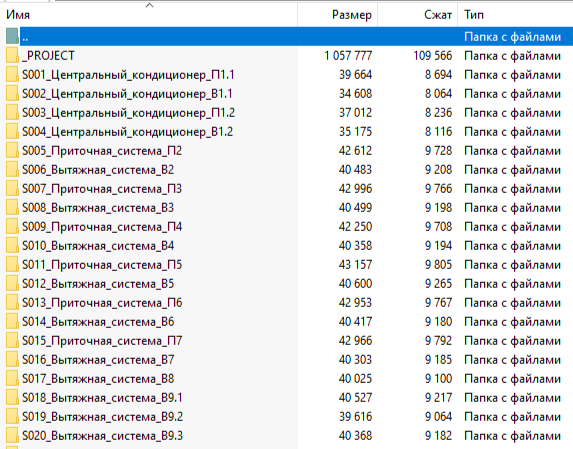
Task: Select S013_Приточная_система_П6 folder
Action: tap(102, 302)
